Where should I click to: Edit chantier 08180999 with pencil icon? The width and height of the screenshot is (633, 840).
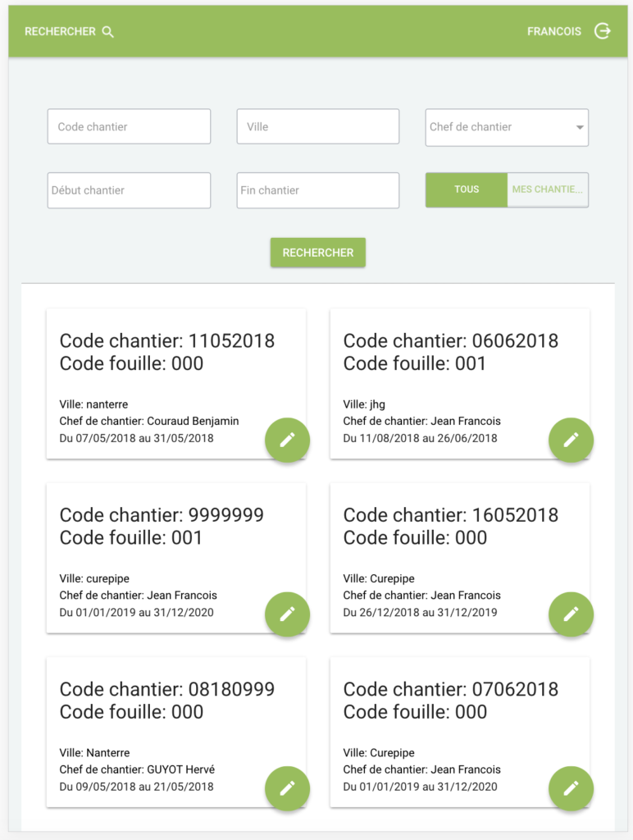point(288,788)
